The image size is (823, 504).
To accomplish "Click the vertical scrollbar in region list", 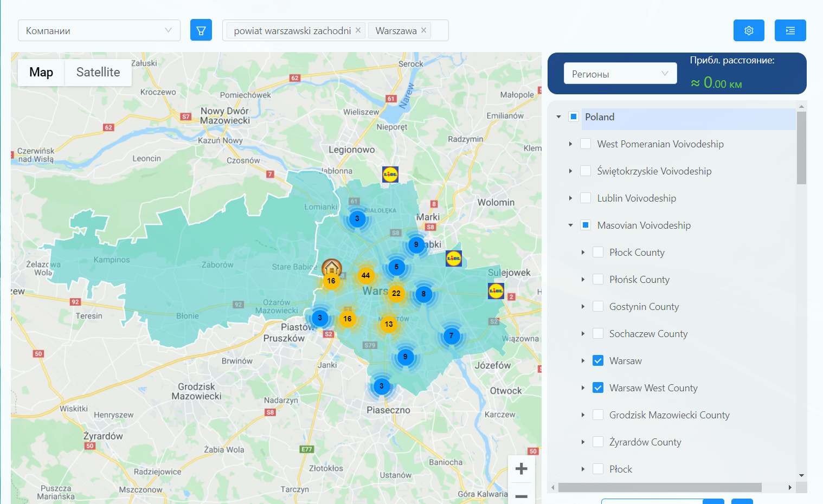I will coord(801,147).
